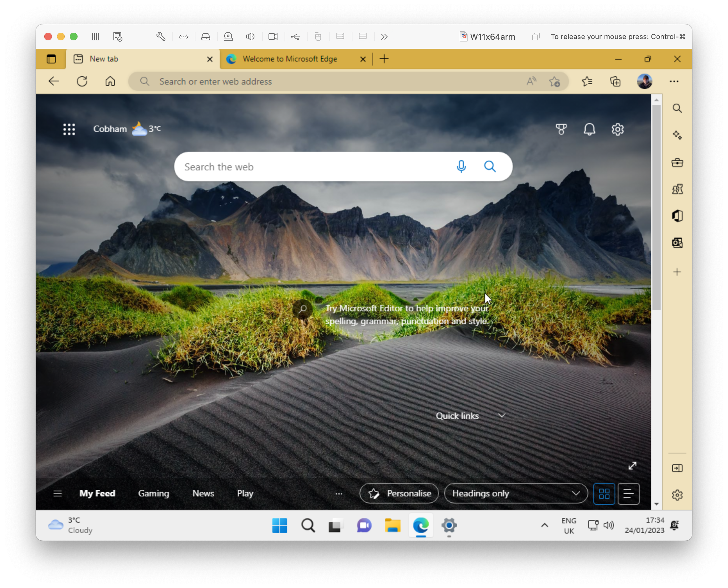Toggle vertical tabs actions menu button
The width and height of the screenshot is (728, 588).
51,59
